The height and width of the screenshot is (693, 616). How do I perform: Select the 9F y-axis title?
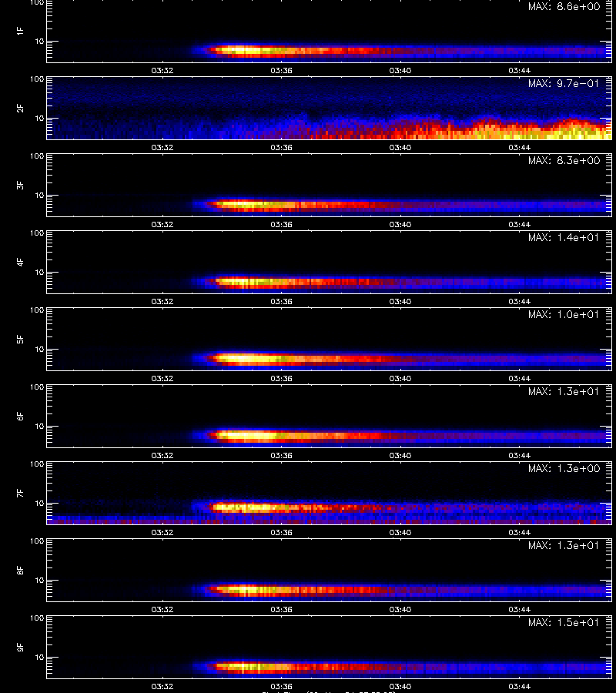(x=20, y=647)
